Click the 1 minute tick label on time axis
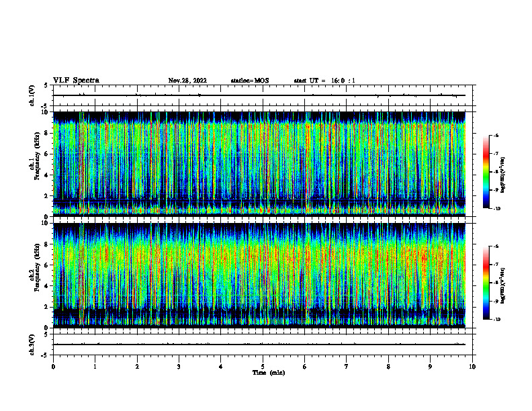 coord(95,367)
